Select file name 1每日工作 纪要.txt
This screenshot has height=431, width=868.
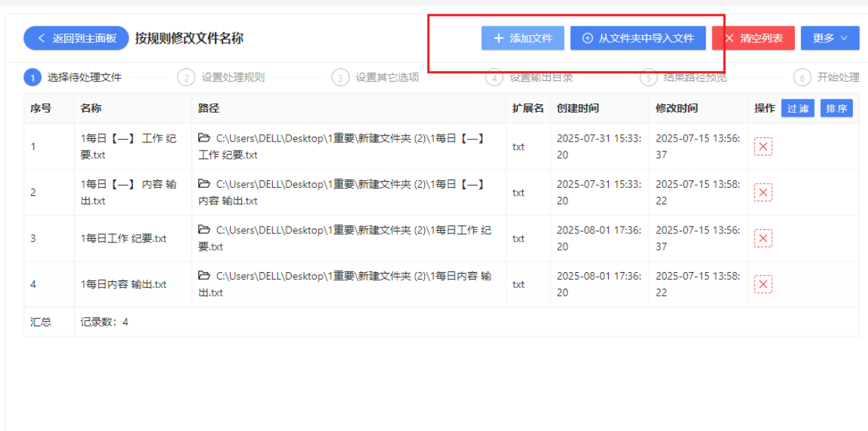click(x=124, y=238)
